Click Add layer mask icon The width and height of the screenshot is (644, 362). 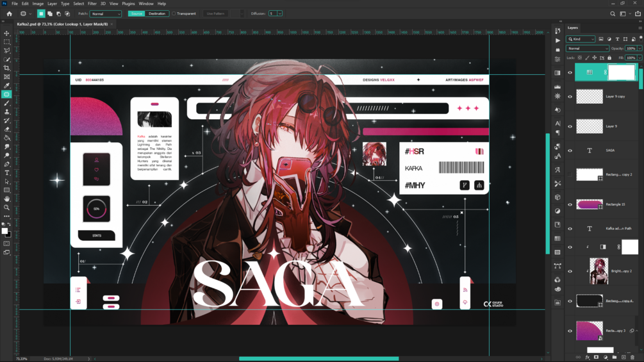[x=597, y=358]
